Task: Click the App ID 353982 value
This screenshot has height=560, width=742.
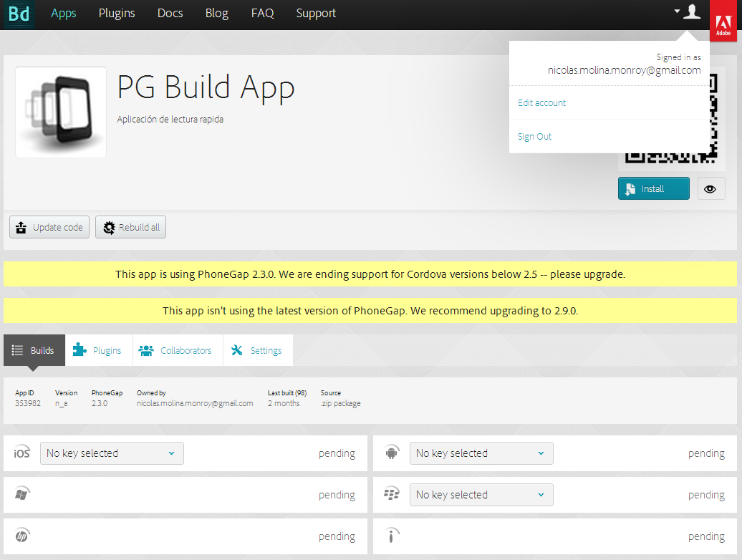Action: point(28,403)
